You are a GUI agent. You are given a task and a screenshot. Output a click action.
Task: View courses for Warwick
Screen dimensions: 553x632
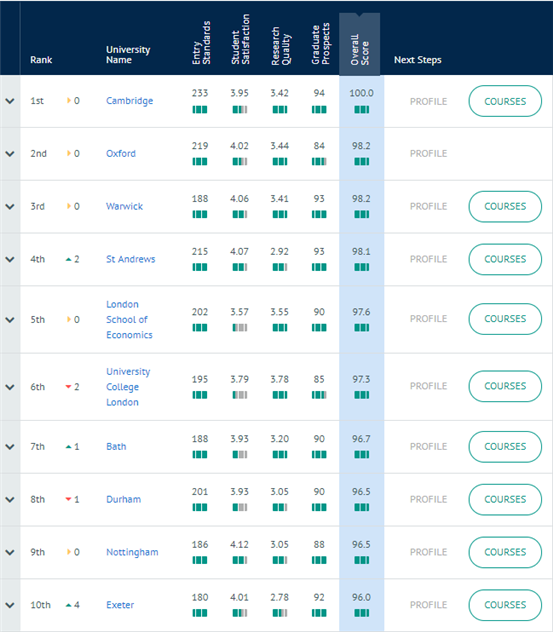505,206
